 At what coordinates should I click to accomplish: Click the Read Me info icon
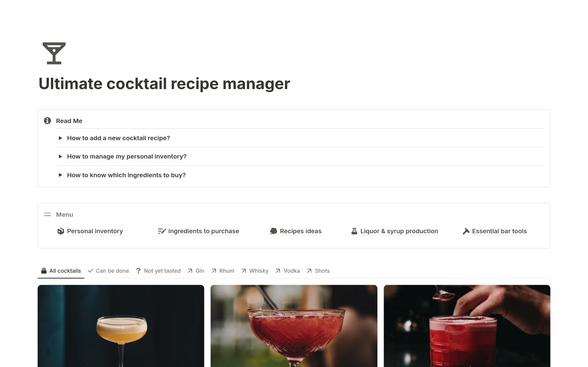click(47, 121)
